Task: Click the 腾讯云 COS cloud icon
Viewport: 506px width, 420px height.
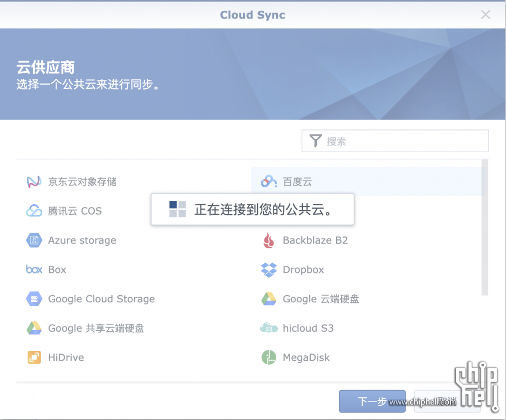Action: [x=34, y=211]
